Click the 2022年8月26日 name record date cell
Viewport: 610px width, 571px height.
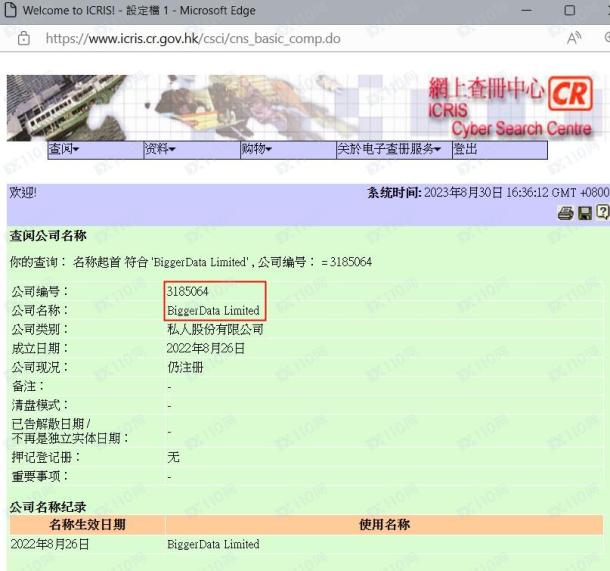[50, 544]
